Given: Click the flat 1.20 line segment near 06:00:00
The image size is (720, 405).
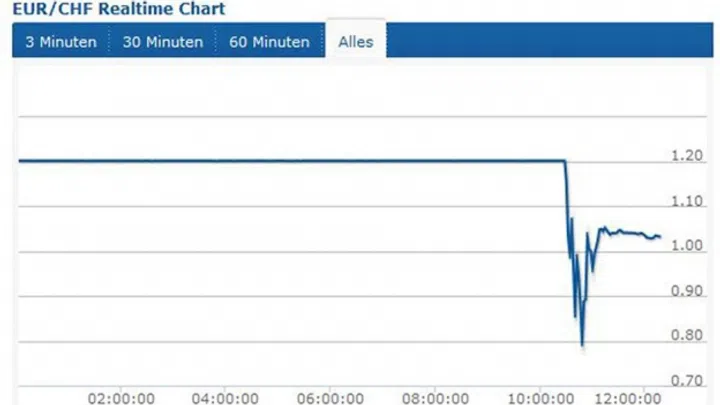Looking at the screenshot, I should pyautogui.click(x=330, y=161).
